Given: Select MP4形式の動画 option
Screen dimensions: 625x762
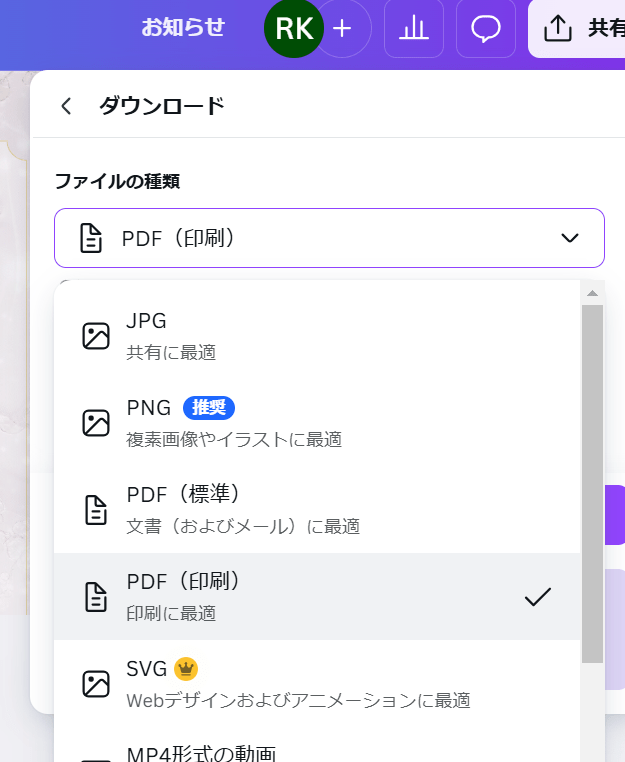Looking at the screenshot, I should (x=317, y=748).
